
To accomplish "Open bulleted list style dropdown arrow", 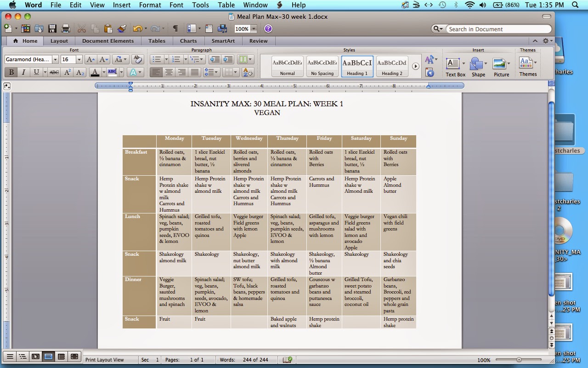I will pos(166,59).
